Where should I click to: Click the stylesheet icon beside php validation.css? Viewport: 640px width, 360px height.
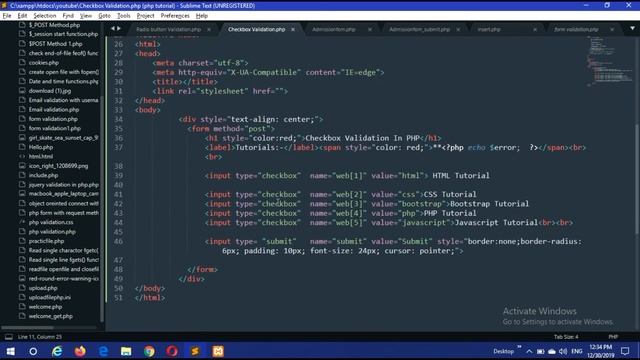coord(22,222)
